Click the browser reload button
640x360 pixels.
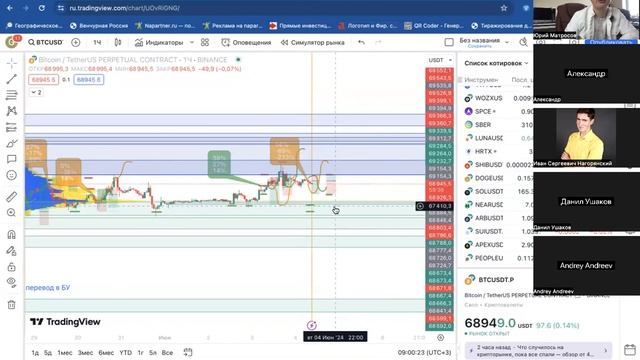42,8
